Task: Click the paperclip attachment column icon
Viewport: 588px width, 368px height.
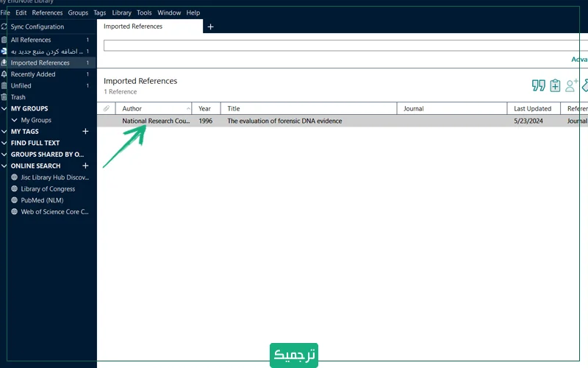Action: 107,109
